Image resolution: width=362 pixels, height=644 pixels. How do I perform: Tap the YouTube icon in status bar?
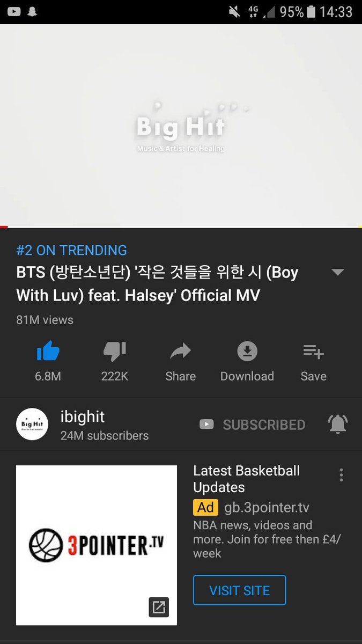click(14, 11)
